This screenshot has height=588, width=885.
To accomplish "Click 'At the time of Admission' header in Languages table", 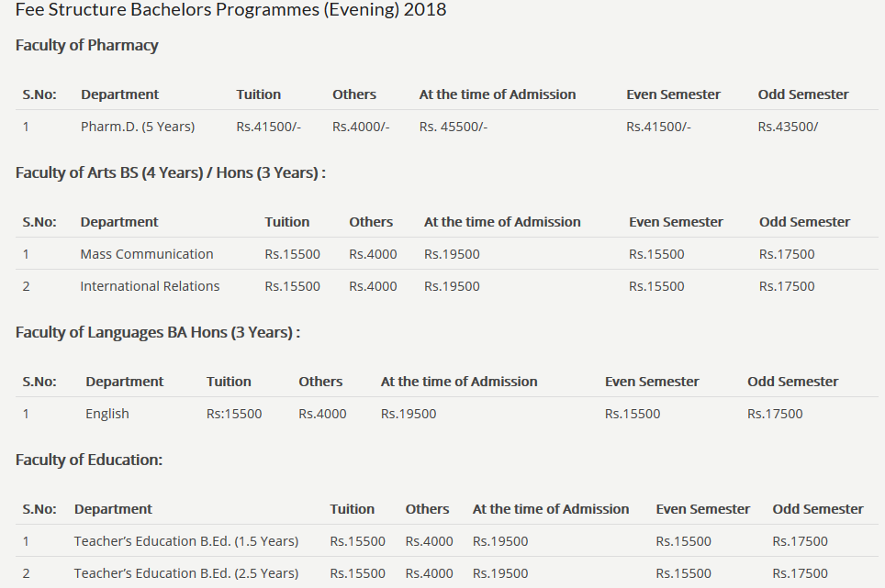I will pos(459,382).
